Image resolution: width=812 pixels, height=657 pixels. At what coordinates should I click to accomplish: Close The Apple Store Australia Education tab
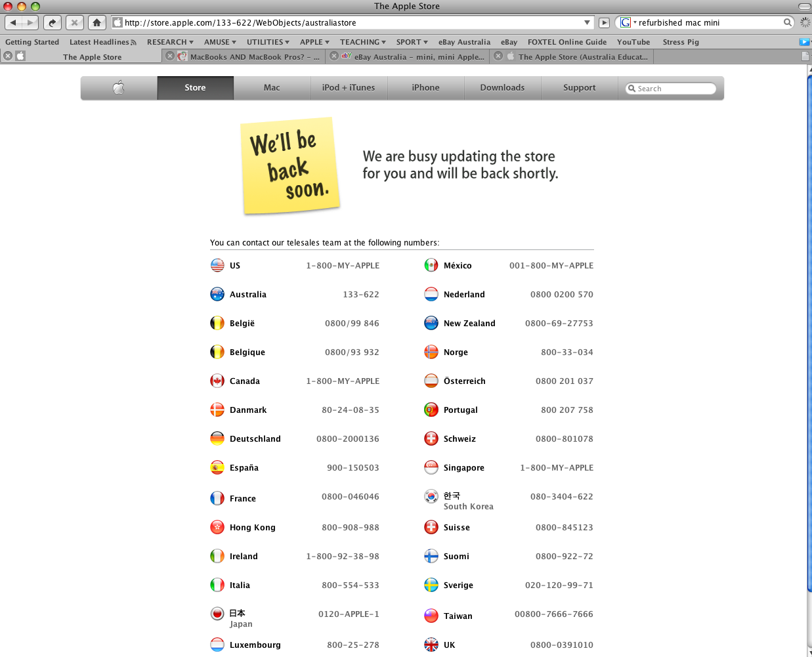[x=498, y=56]
